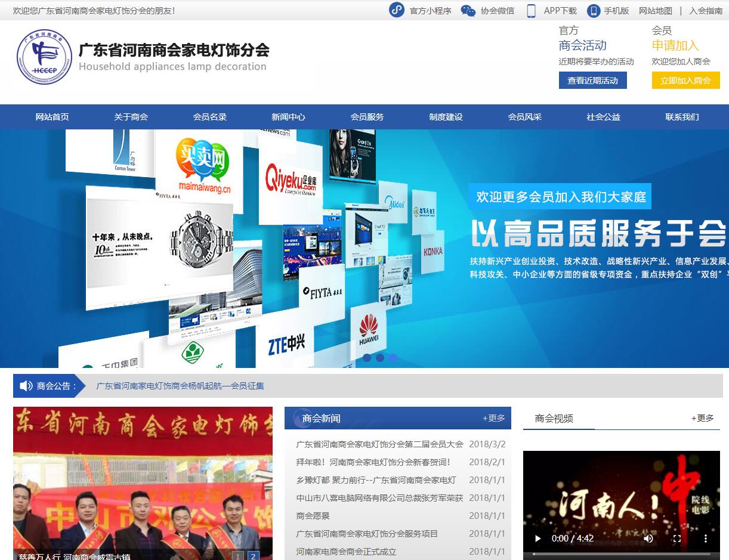Click the 立即加入商会 button
The image size is (729, 560).
coord(686,81)
